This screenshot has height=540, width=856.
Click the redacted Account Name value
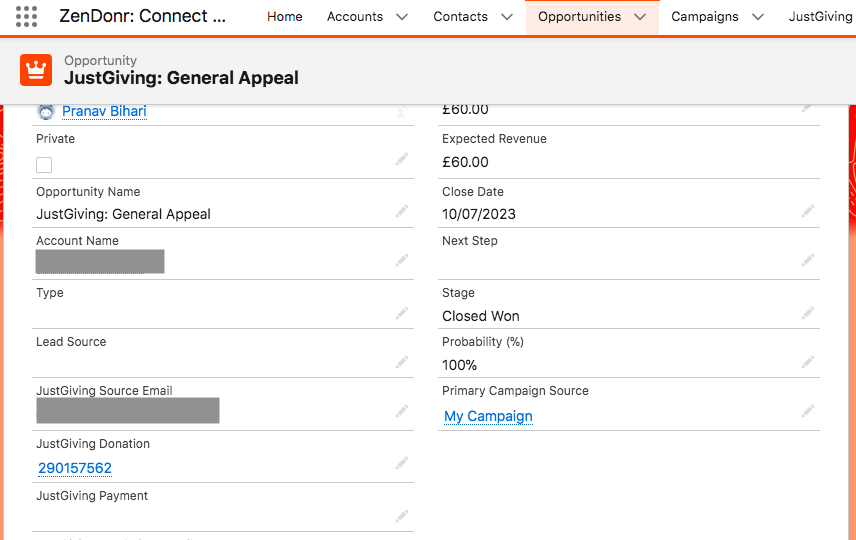click(x=100, y=262)
